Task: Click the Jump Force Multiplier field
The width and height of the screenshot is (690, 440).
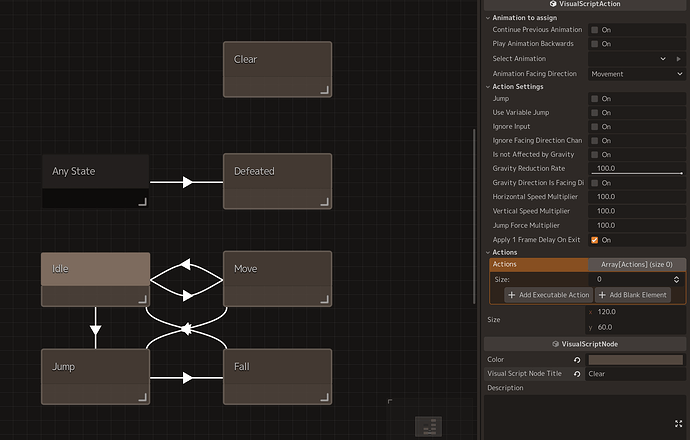Action: [637, 226]
